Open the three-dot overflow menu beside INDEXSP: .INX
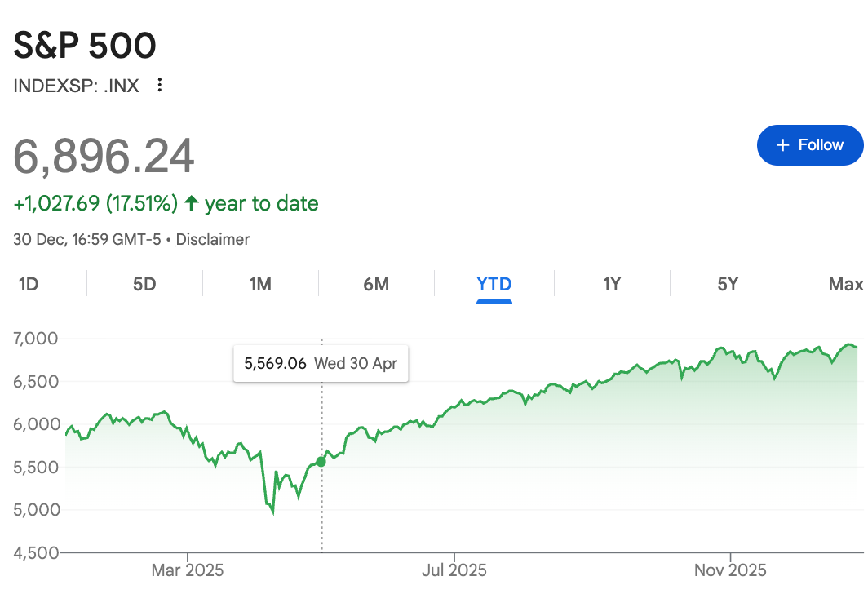 click(159, 85)
